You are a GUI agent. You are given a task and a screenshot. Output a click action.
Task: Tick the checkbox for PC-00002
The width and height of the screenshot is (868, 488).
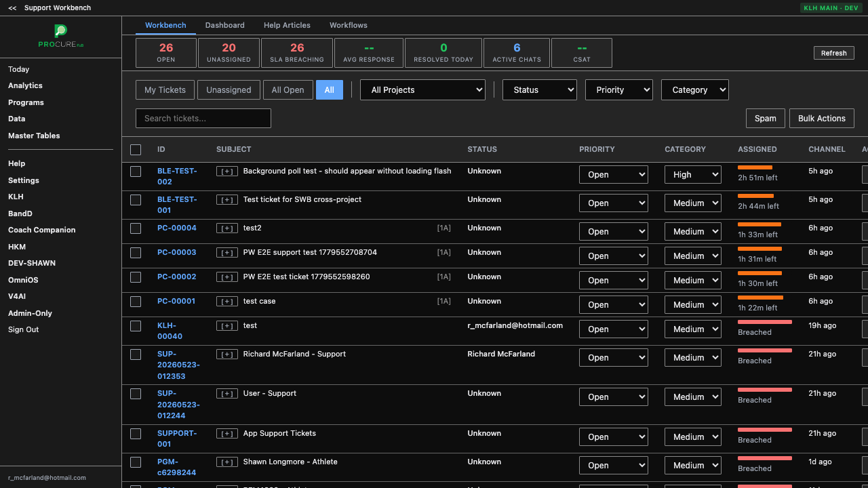click(x=136, y=277)
